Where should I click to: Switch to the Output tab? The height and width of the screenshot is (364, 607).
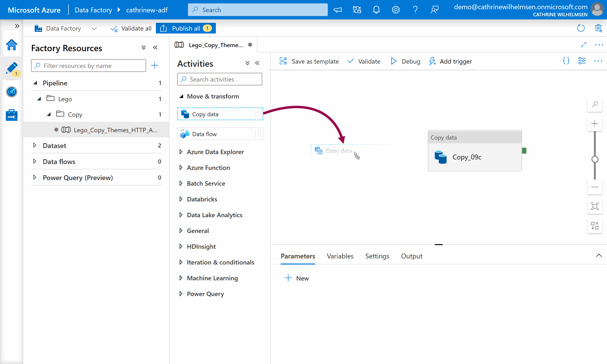412,256
